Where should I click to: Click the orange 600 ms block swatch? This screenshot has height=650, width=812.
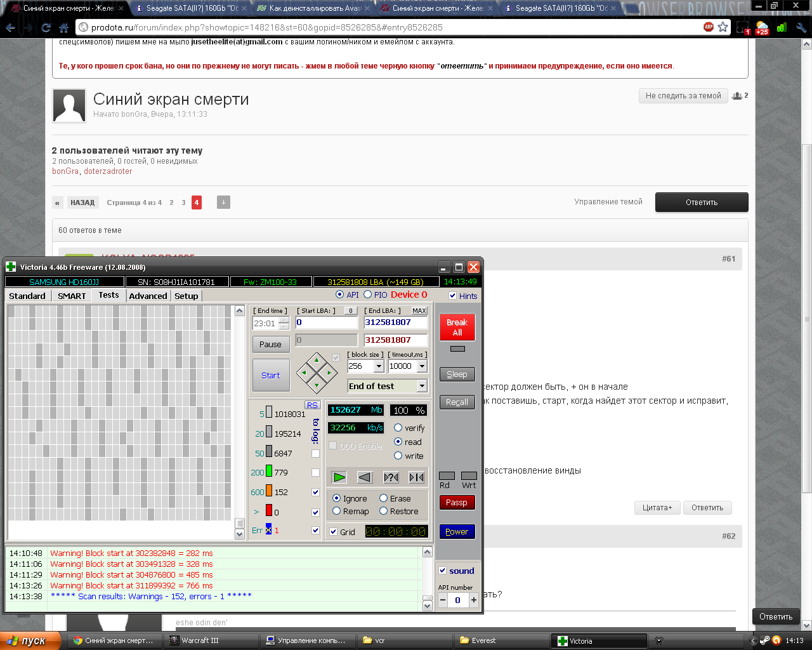pos(269,491)
